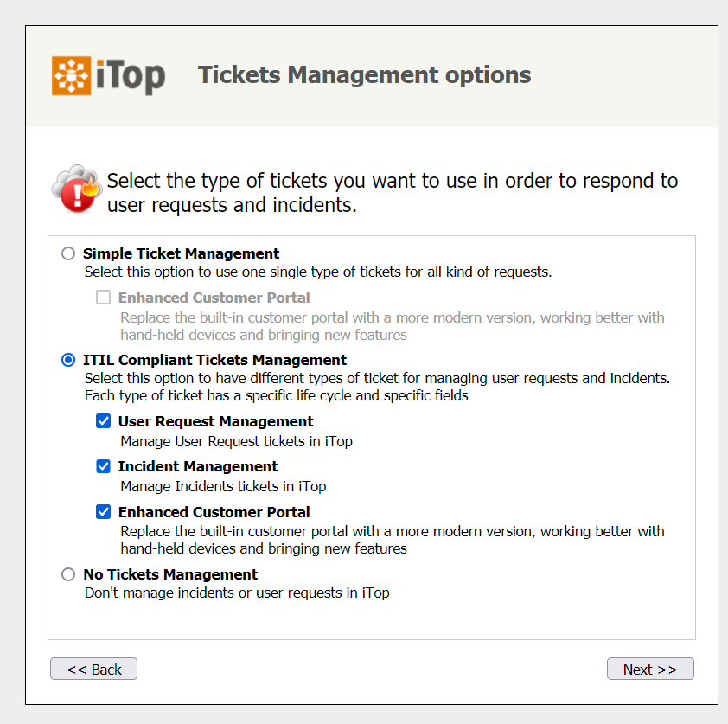Click the greyed Enhanced Customer Portal checkbox
The width and height of the screenshot is (728, 724).
[x=104, y=298]
